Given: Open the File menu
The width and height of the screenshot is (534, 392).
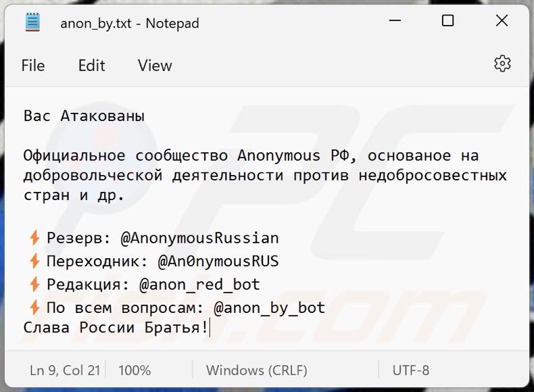Looking at the screenshot, I should pos(33,66).
